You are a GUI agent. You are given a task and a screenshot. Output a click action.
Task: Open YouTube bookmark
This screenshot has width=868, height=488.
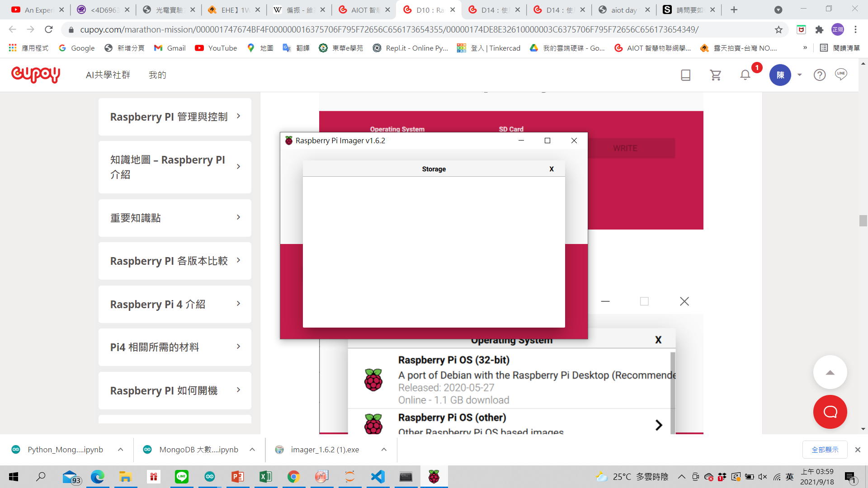point(216,48)
